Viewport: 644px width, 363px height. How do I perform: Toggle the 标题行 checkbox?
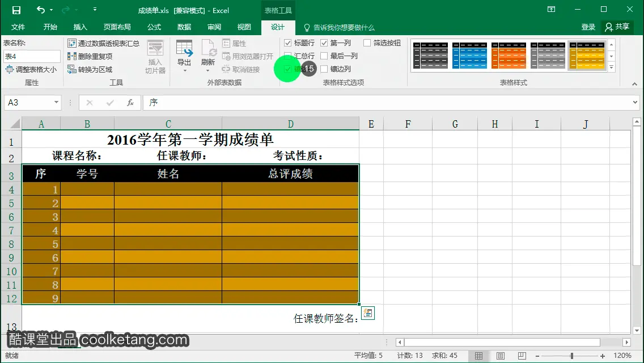[x=288, y=43]
